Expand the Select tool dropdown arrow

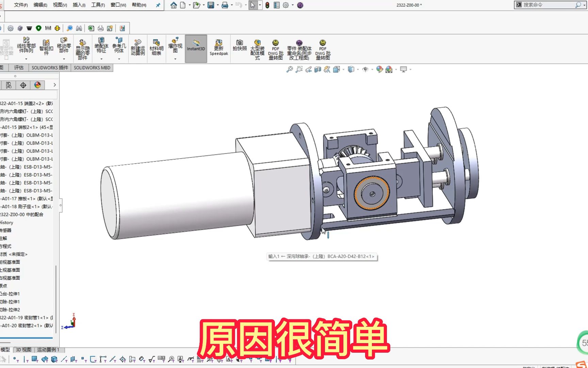pyautogui.click(x=260, y=5)
